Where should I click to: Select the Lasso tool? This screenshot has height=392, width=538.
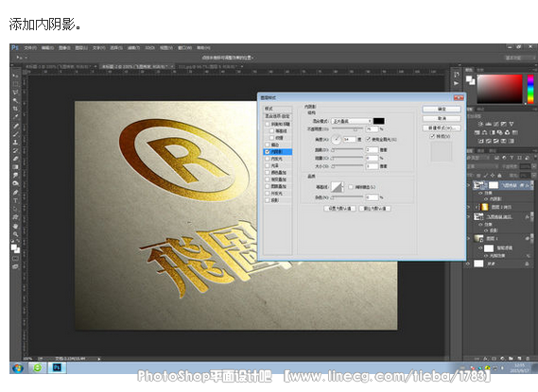[x=15, y=93]
